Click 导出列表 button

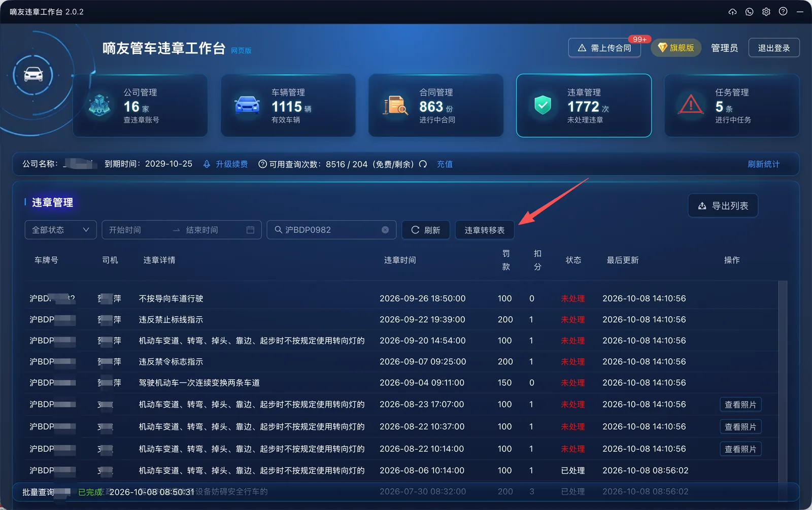tap(723, 206)
